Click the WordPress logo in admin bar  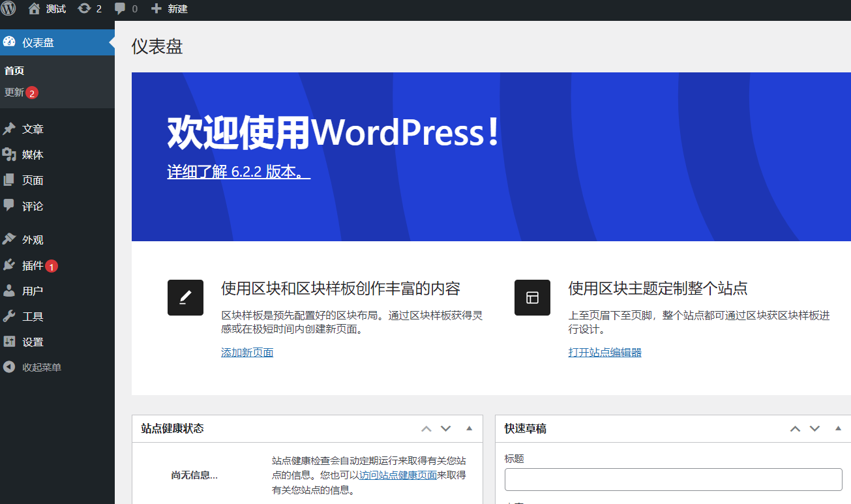tap(9, 9)
